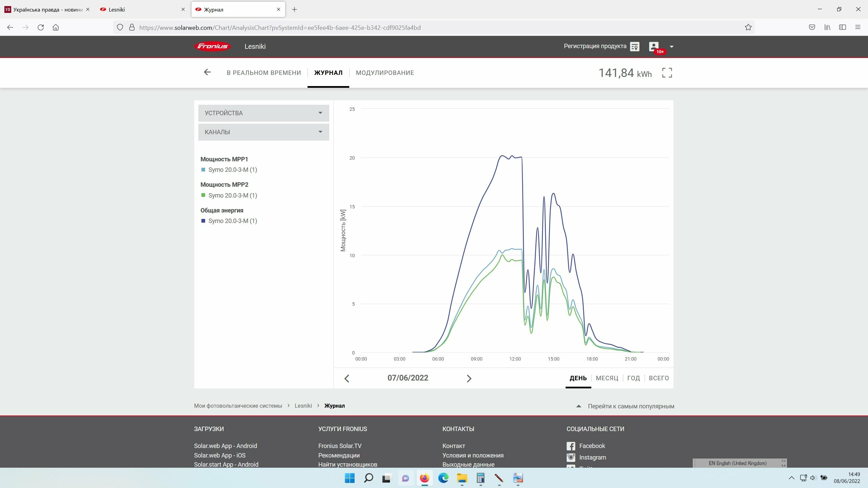Click the back arrow beside В РЕАЛЬНОМ ВРЕМЕНИ
The width and height of the screenshot is (868, 488).
207,72
